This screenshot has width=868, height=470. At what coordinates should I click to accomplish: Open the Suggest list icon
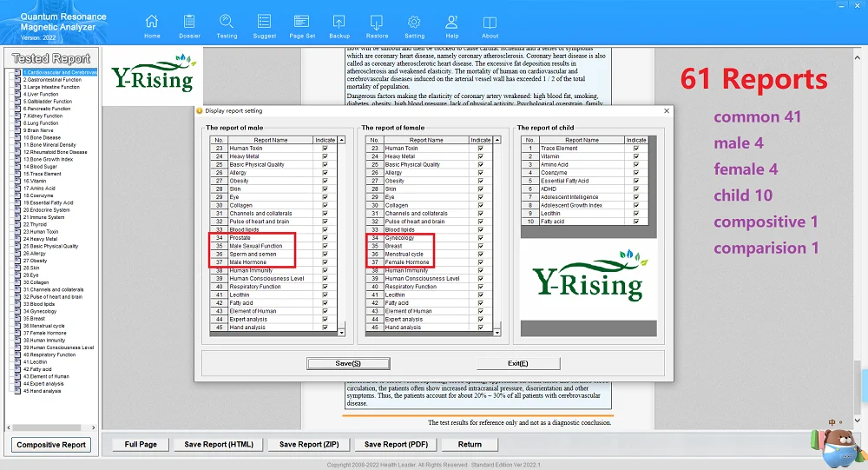pyautogui.click(x=264, y=22)
